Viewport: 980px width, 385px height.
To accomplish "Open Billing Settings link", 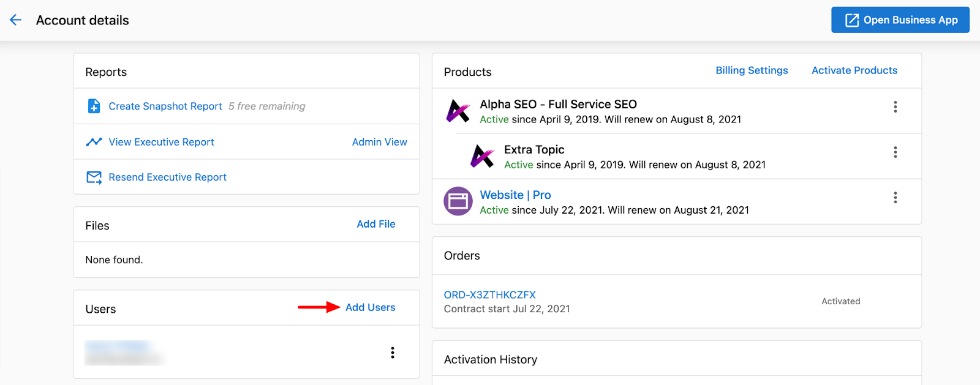I will coord(752,70).
